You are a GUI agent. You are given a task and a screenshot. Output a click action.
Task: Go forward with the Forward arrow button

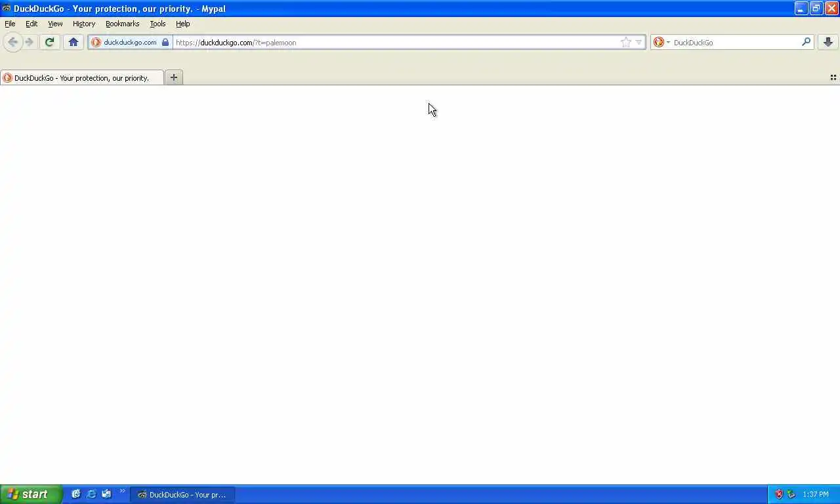29,42
